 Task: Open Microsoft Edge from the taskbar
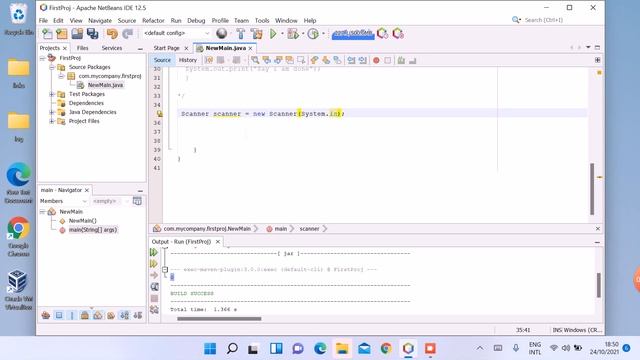tap(320, 348)
